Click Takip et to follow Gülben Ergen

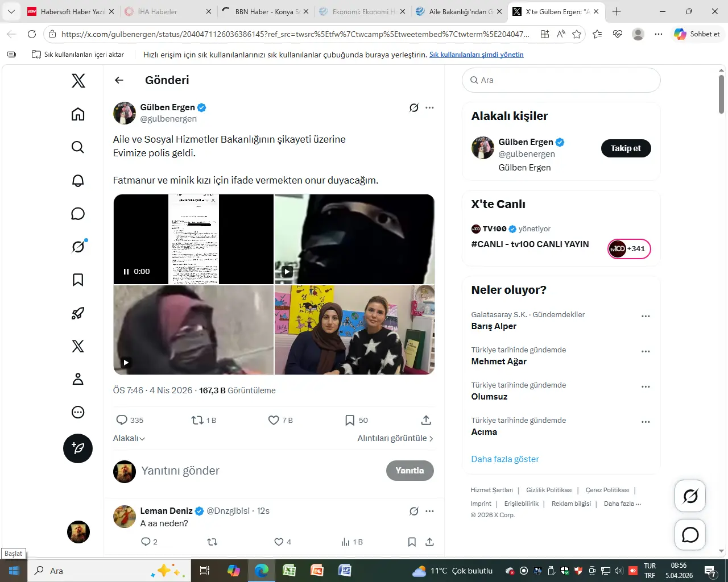coord(626,148)
